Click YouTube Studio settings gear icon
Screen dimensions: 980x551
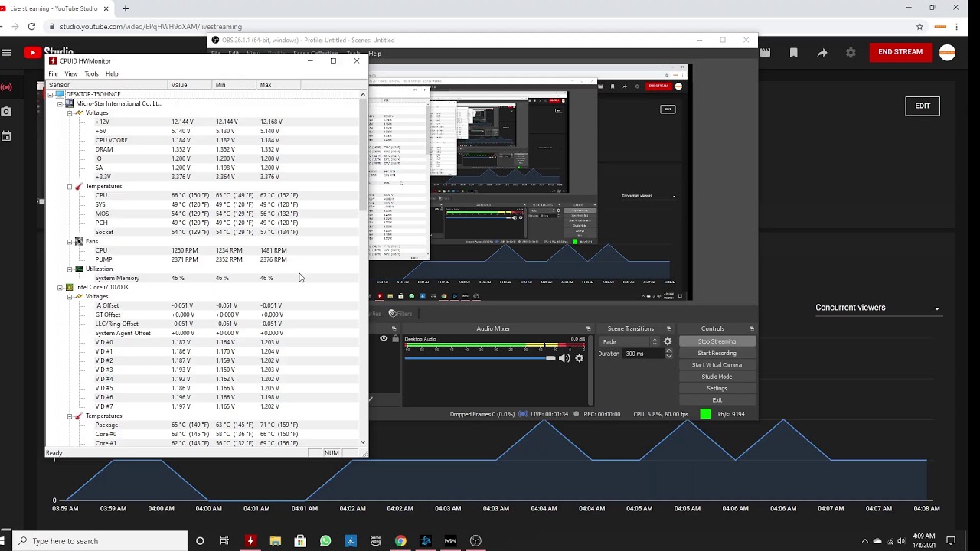pyautogui.click(x=851, y=53)
